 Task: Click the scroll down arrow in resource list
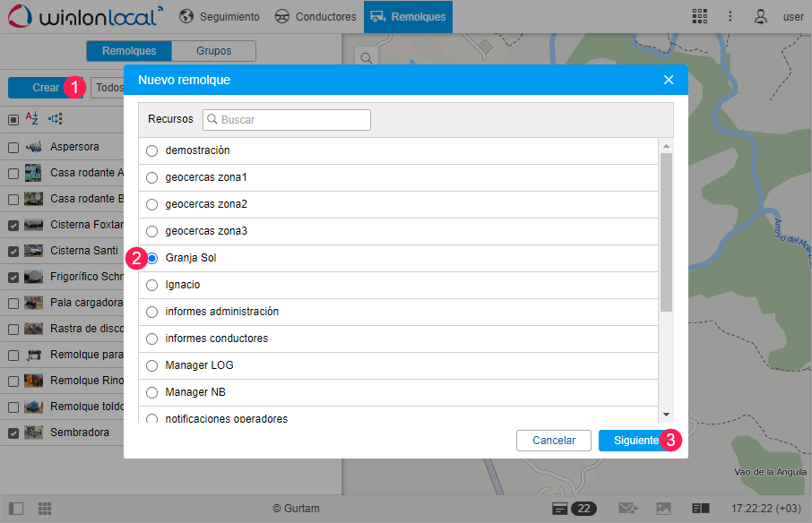pyautogui.click(x=667, y=415)
